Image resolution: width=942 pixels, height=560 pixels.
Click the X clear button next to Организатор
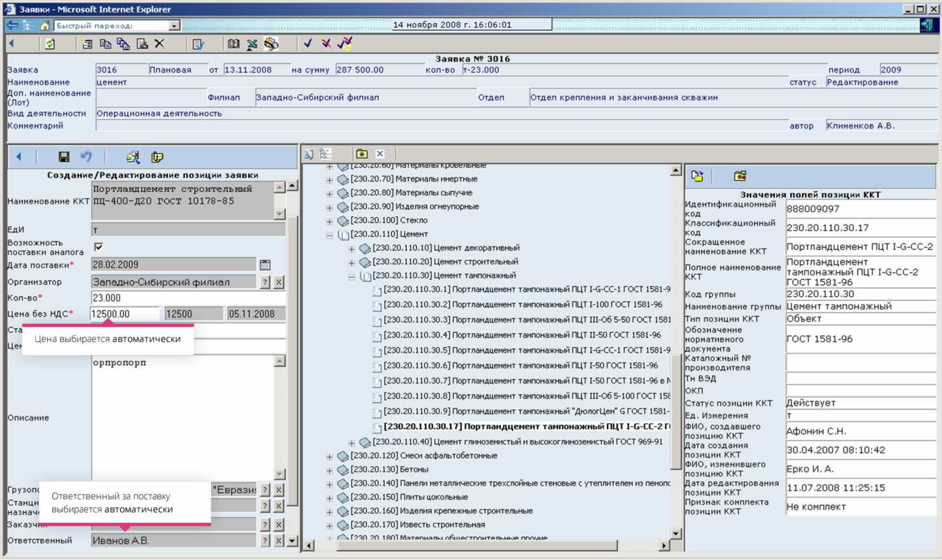pos(279,283)
